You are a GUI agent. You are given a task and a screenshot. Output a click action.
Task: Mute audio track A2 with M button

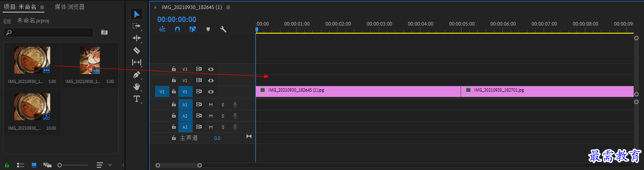tap(211, 116)
